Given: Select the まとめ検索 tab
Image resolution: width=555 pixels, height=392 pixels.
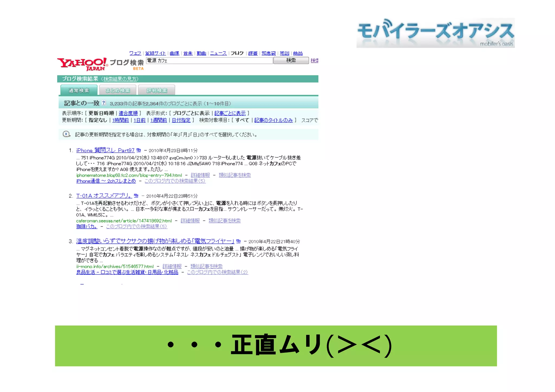Looking at the screenshot, I should click(x=118, y=90).
